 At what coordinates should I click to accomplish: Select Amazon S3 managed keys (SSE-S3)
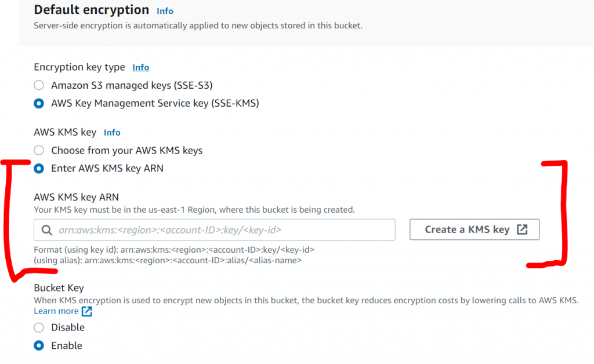[x=39, y=85]
